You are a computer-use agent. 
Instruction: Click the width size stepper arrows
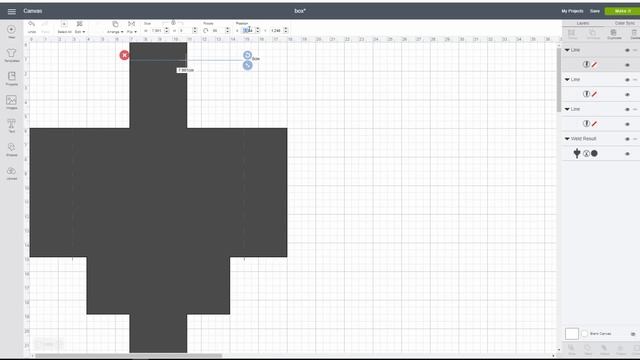coord(167,31)
